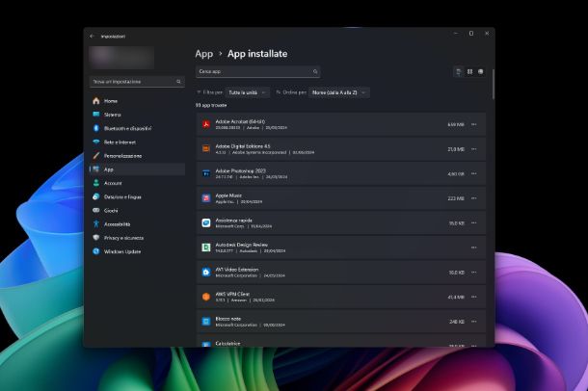Click the 'Cerca app' search field
The image size is (588, 391).
[257, 71]
